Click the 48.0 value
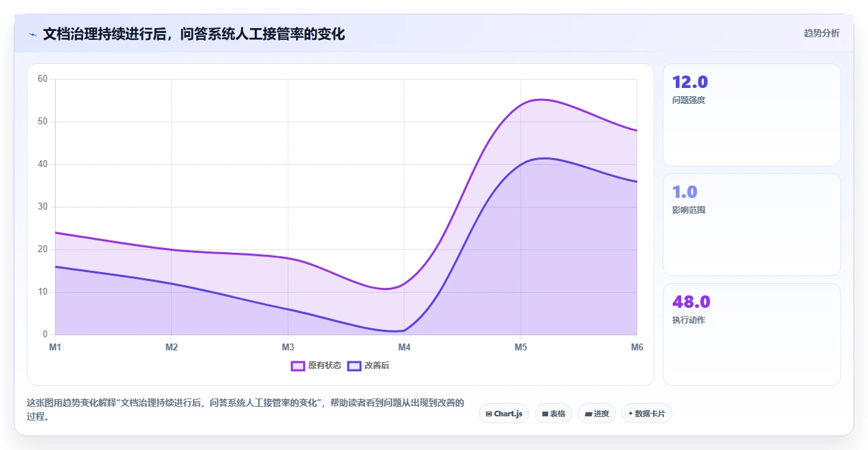 click(692, 302)
